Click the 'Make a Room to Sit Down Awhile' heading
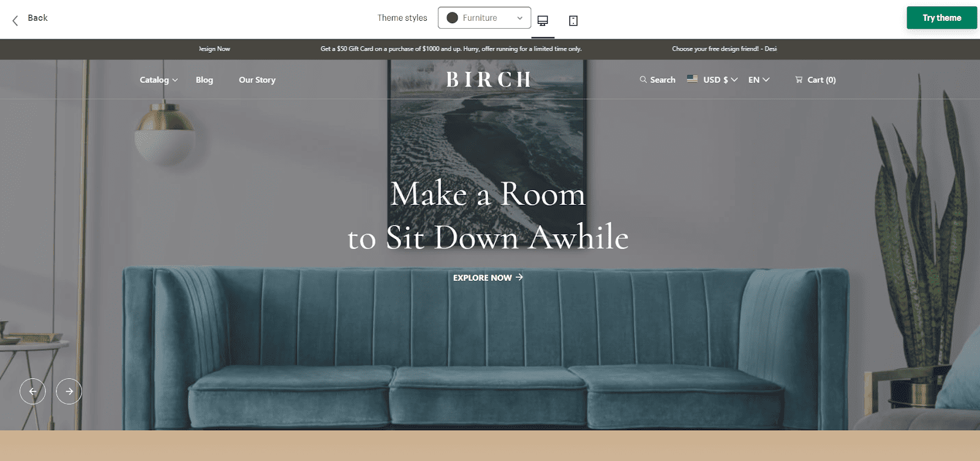 (488, 215)
